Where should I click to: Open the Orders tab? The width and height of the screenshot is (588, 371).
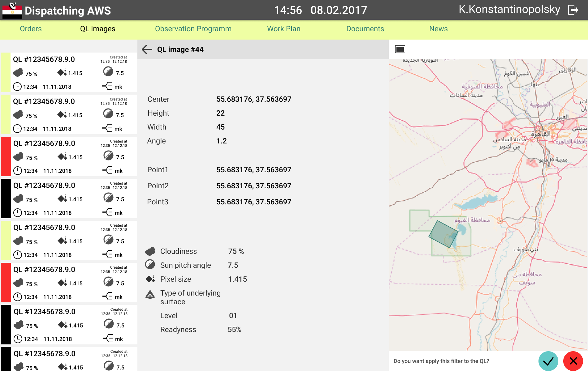(x=31, y=29)
